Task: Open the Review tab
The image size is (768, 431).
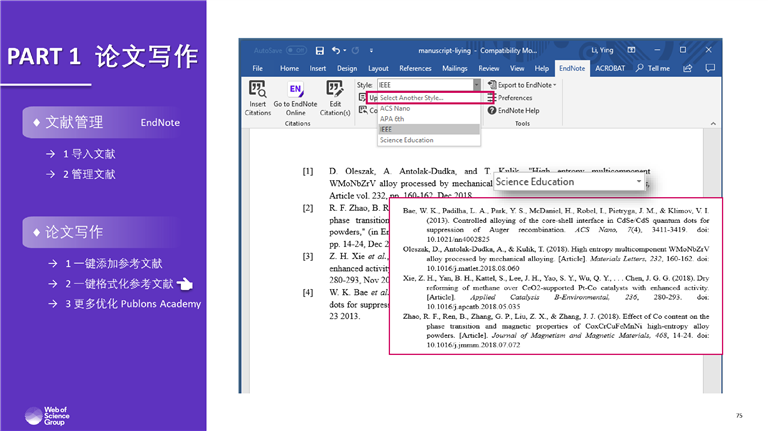Action: tap(488, 69)
